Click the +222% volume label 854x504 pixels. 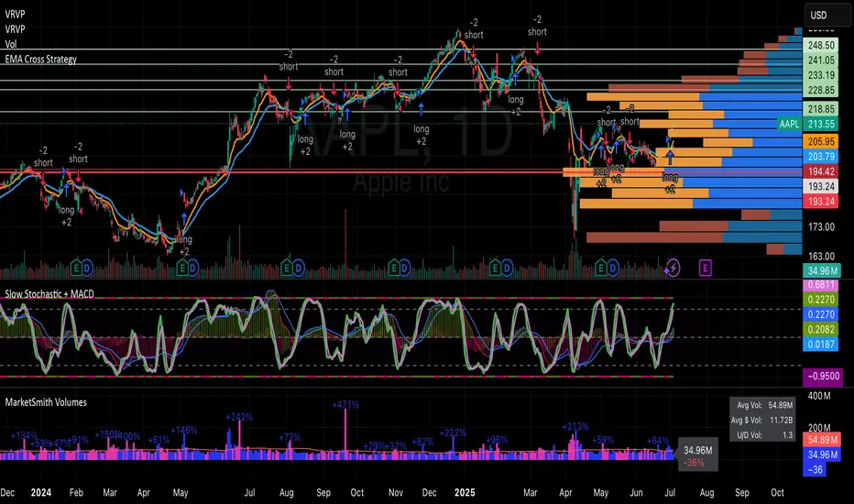click(453, 433)
